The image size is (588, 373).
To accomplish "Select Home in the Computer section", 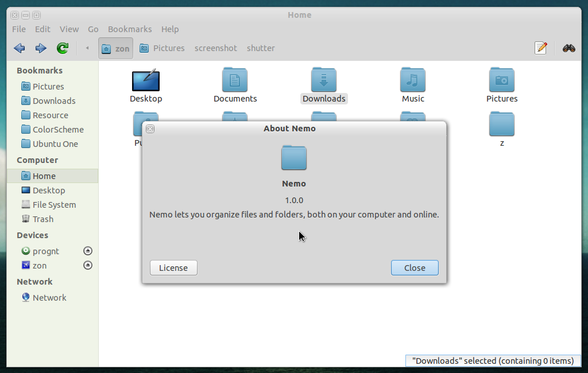I will point(52,176).
